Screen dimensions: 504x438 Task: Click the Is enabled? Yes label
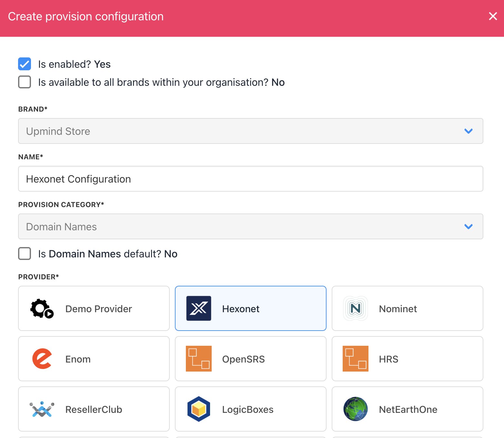pyautogui.click(x=75, y=64)
